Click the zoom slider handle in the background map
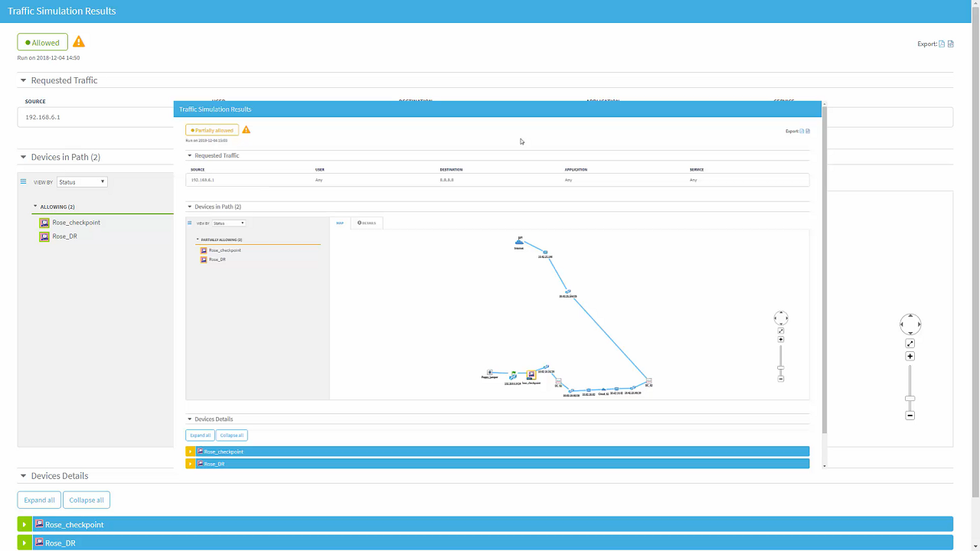Viewport: 980px width, 551px height. (910, 399)
